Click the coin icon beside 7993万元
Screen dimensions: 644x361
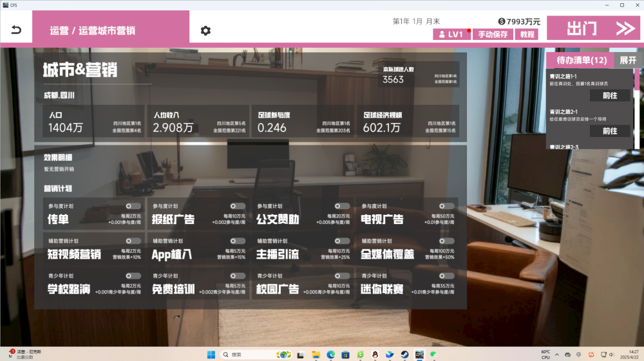point(502,22)
